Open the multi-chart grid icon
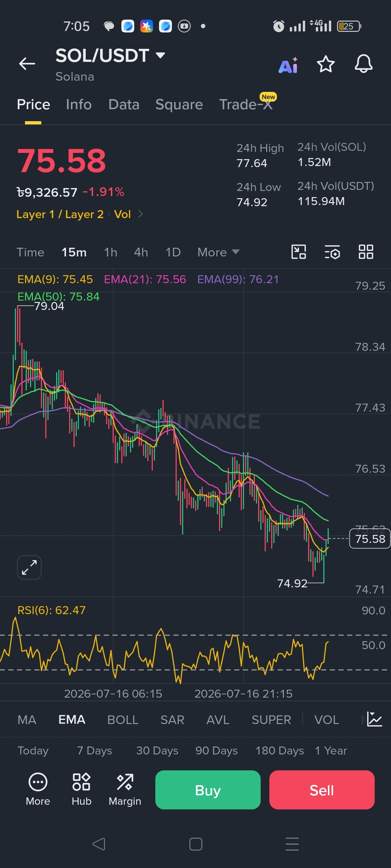The width and height of the screenshot is (391, 868). (366, 252)
